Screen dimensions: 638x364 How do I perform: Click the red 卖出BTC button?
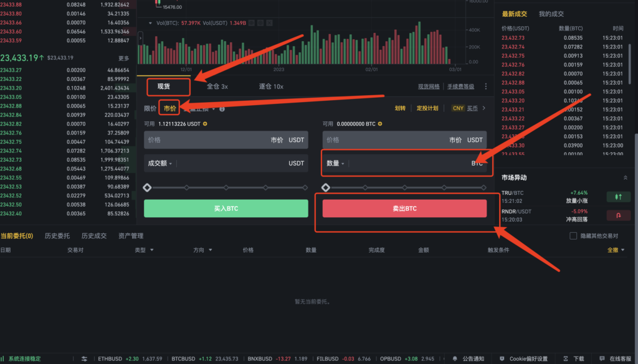pyautogui.click(x=404, y=208)
